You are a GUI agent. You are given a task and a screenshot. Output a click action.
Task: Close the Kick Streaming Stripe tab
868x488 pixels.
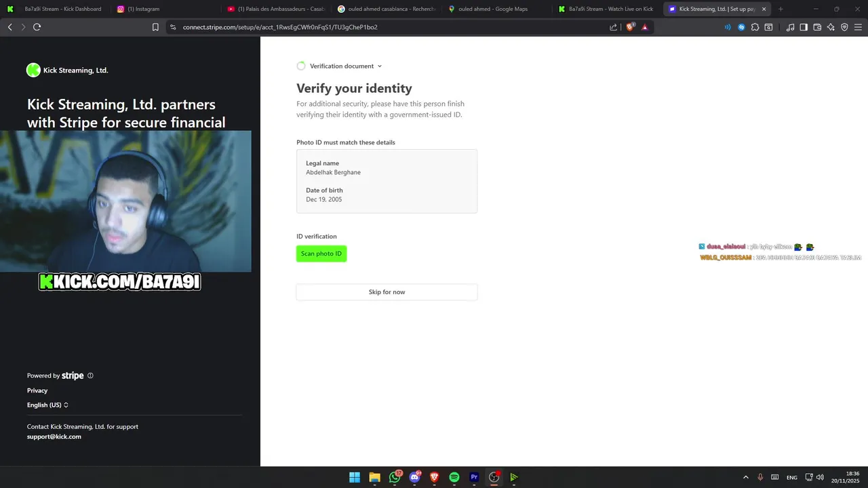(764, 9)
